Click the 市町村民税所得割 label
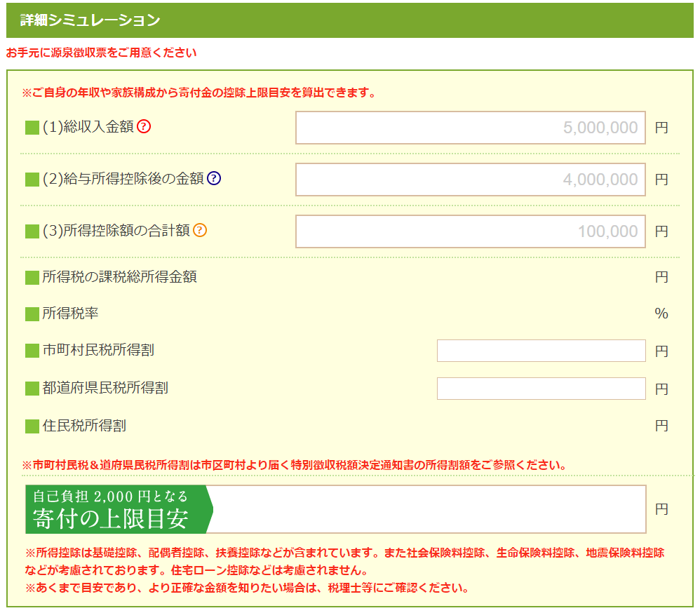This screenshot has width=700, height=613. (x=98, y=349)
